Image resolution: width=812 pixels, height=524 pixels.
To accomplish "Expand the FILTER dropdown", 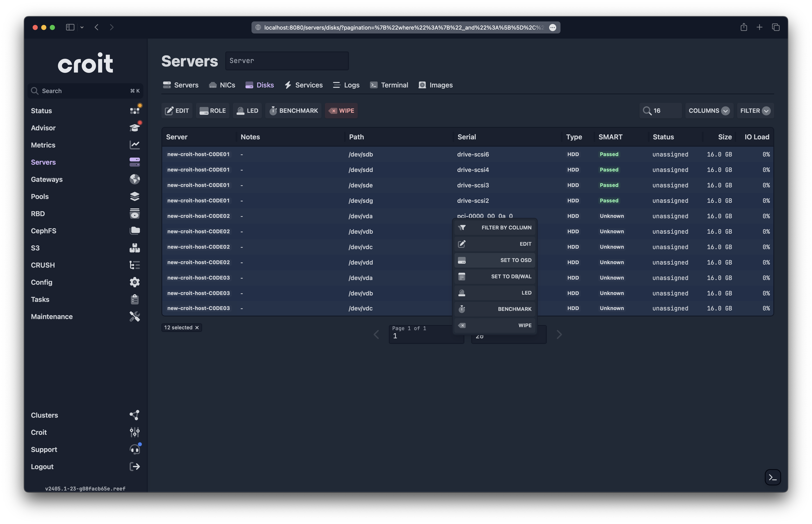I will coord(755,111).
